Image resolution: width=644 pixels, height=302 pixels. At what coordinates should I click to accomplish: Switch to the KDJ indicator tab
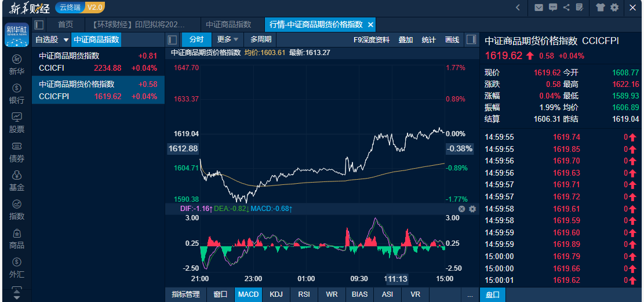pos(276,294)
